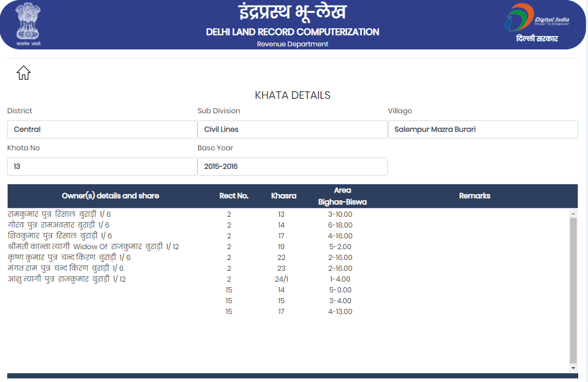Click the Khasra value 24/1 in the table
Screen dimensions: 588x382
click(x=281, y=279)
